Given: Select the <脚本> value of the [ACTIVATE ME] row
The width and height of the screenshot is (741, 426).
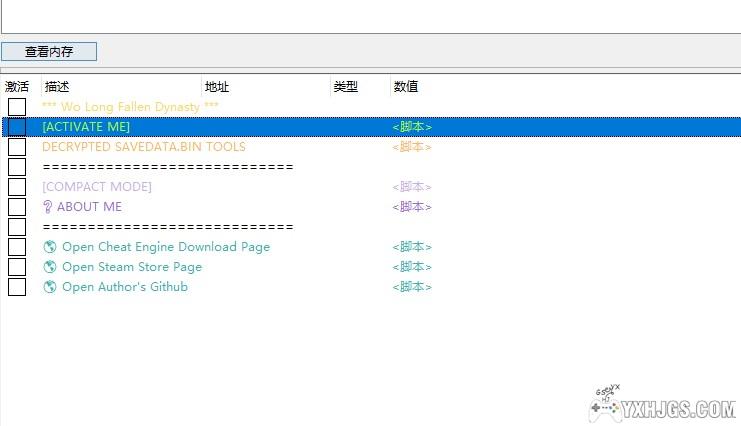Looking at the screenshot, I should click(x=412, y=127).
